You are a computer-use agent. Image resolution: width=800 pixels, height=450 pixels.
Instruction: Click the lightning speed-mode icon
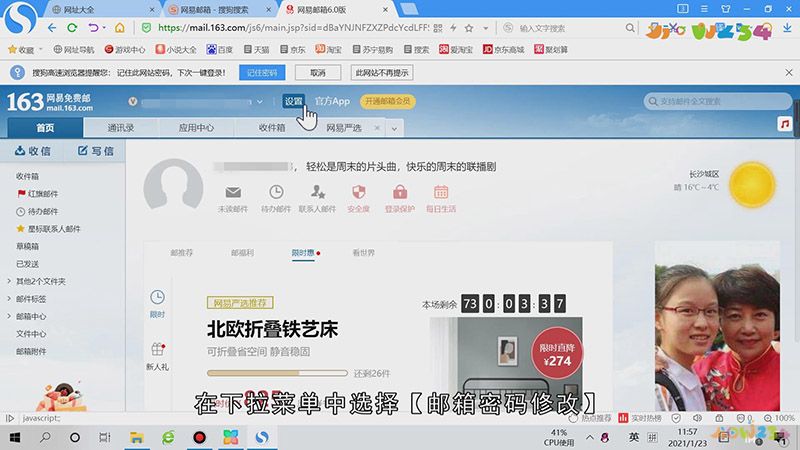pos(453,28)
